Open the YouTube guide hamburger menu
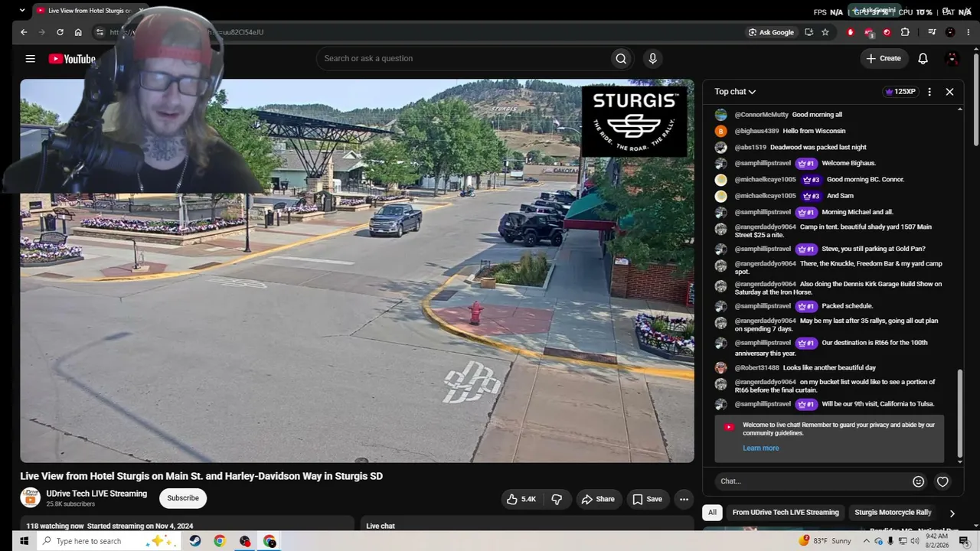The width and height of the screenshot is (980, 551). coord(30,59)
